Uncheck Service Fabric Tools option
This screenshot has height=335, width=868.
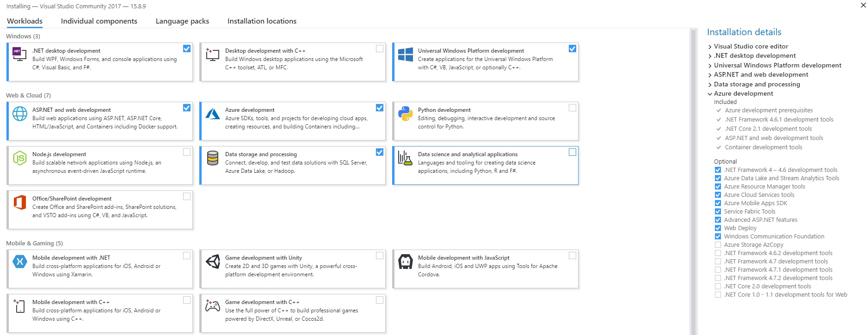coord(718,212)
